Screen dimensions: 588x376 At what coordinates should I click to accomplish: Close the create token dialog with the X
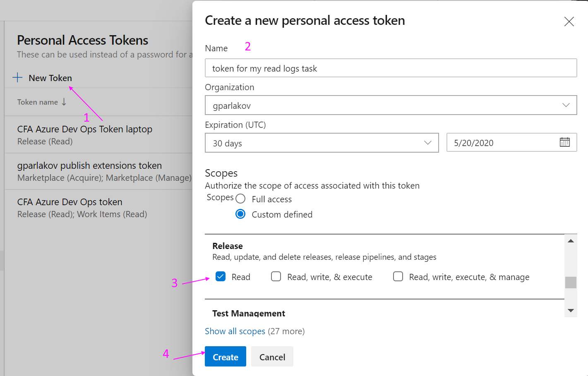click(x=569, y=22)
